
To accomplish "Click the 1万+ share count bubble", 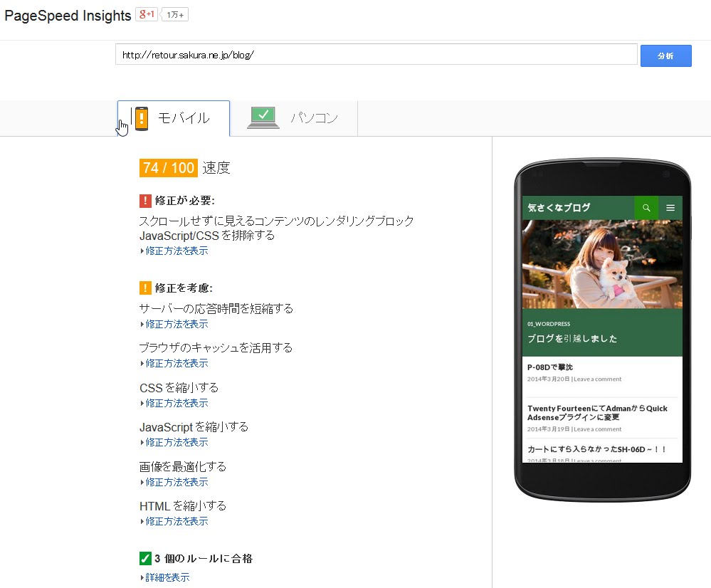I will 174,14.
